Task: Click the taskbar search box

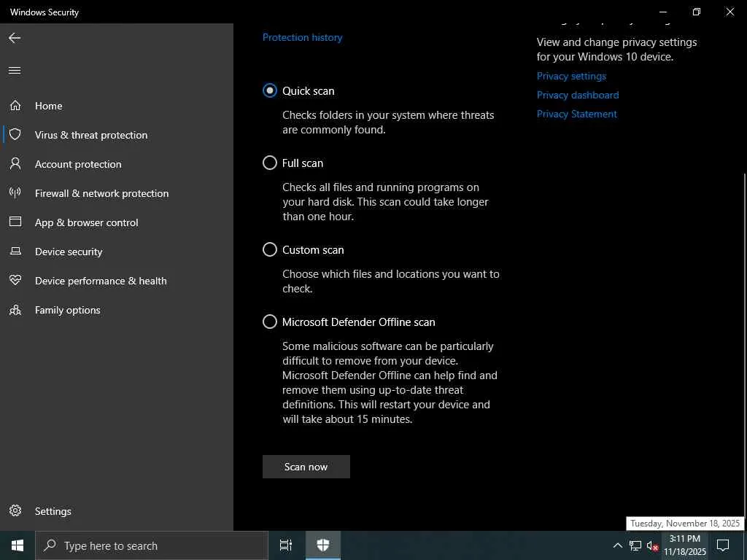Action: pos(152,545)
